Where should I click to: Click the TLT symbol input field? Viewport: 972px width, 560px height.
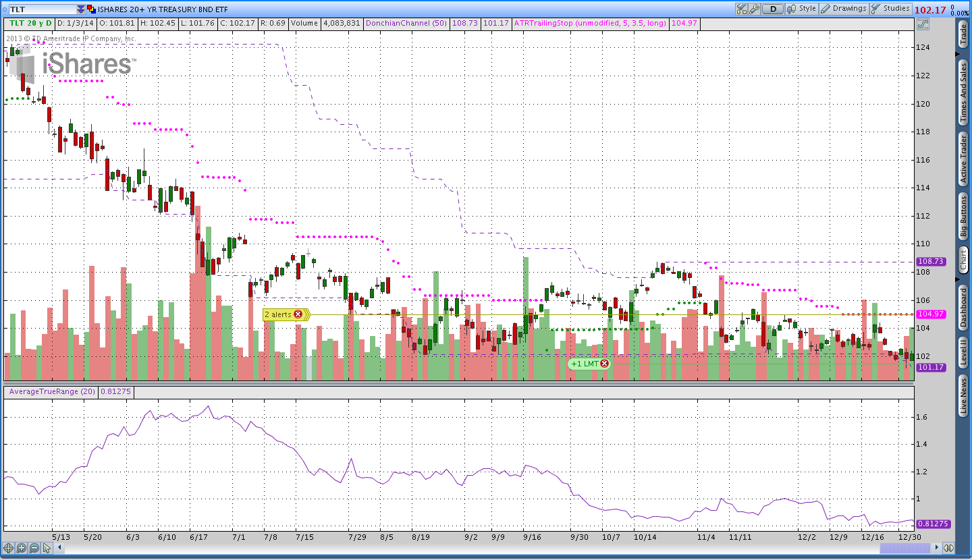click(42, 9)
